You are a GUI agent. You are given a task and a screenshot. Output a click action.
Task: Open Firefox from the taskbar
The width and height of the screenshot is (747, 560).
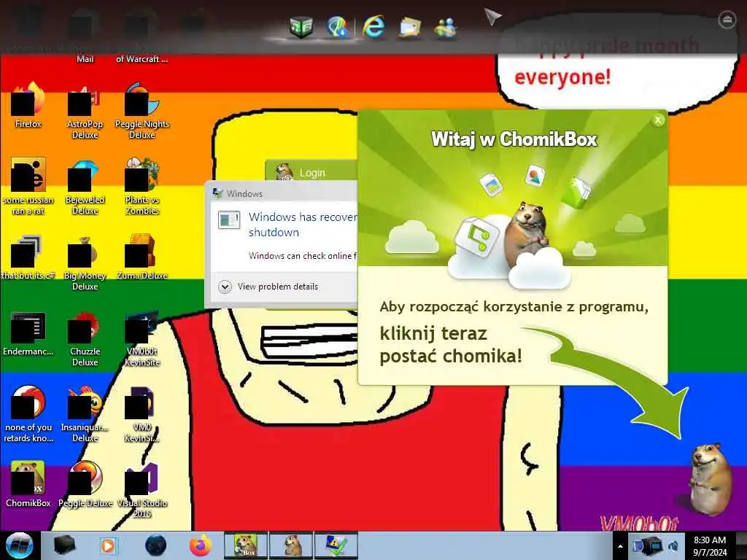tap(201, 545)
